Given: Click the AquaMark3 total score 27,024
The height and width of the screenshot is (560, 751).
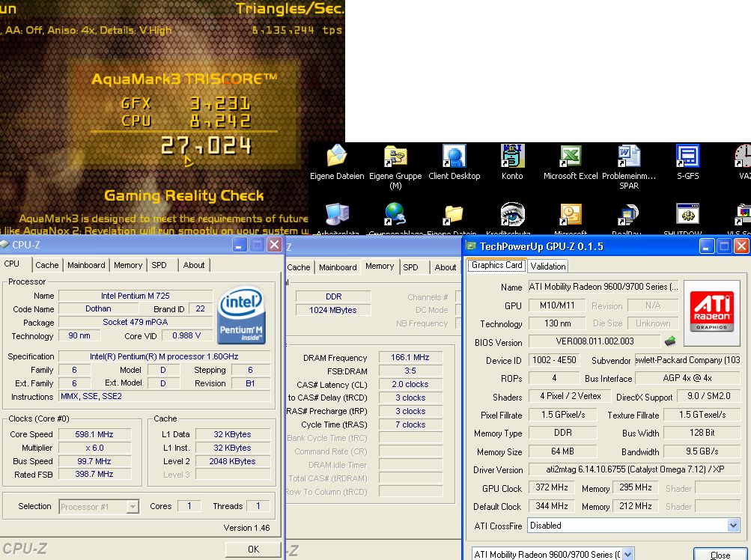Looking at the screenshot, I should [x=205, y=145].
